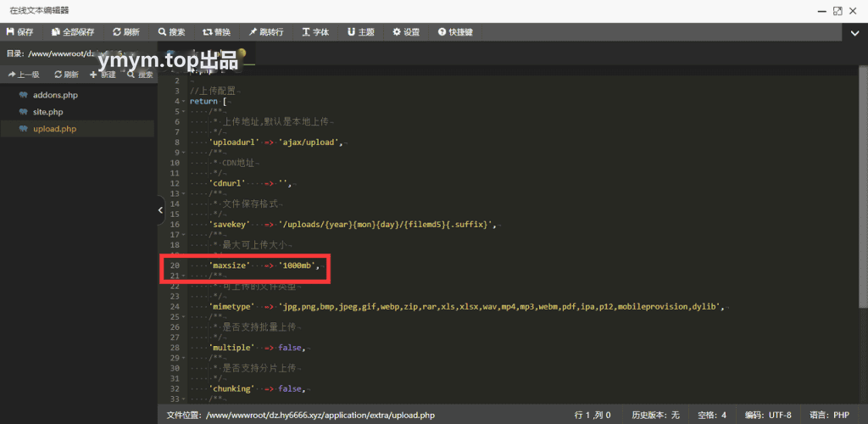Viewport: 868px width, 424px height.
Task: Click the 文件位置 file path in status bar
Action: pos(301,416)
